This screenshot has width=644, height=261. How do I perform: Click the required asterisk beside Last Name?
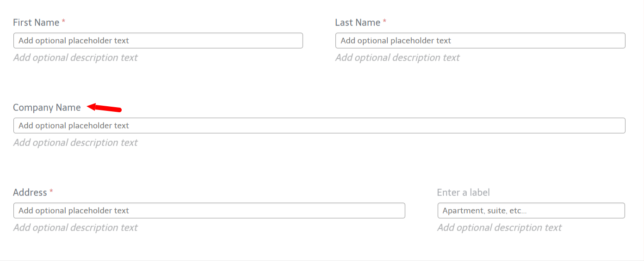(384, 22)
